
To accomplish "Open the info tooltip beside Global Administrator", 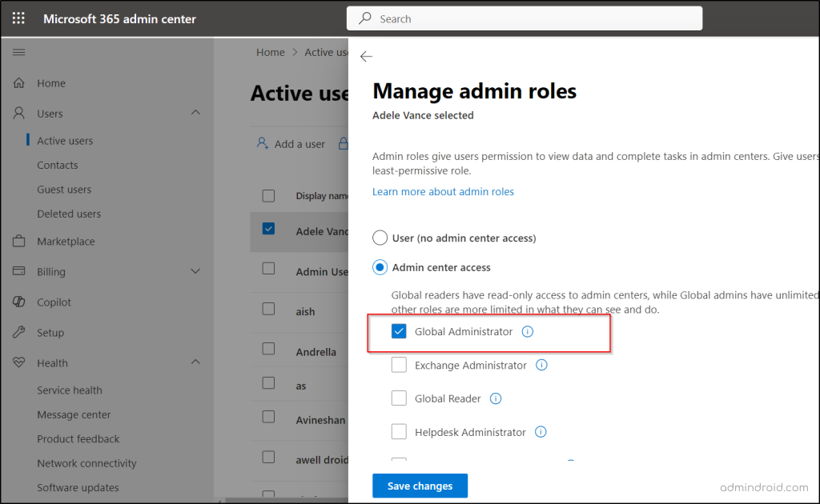I will click(x=528, y=330).
